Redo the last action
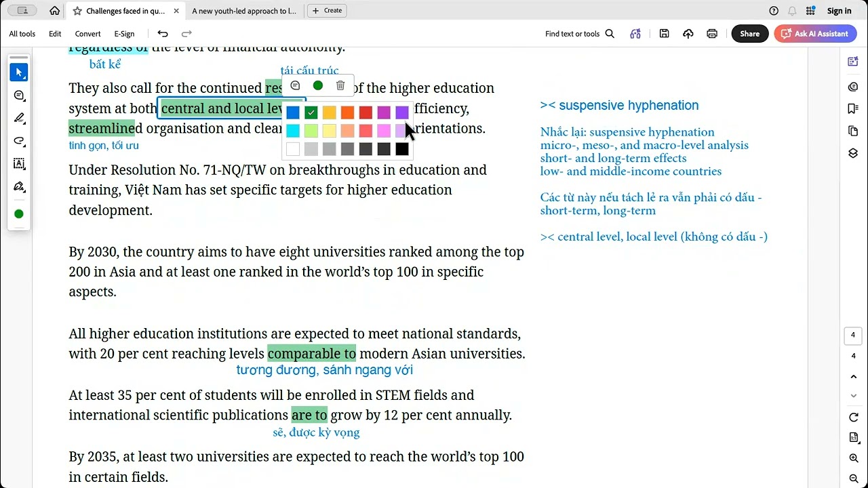Viewport: 868px width, 488px height. click(x=186, y=34)
